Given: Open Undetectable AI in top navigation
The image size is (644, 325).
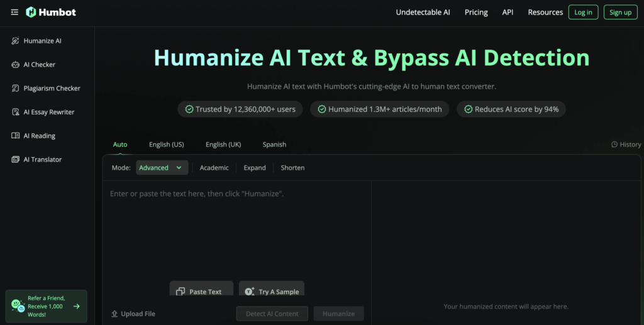Looking at the screenshot, I should [x=423, y=13].
